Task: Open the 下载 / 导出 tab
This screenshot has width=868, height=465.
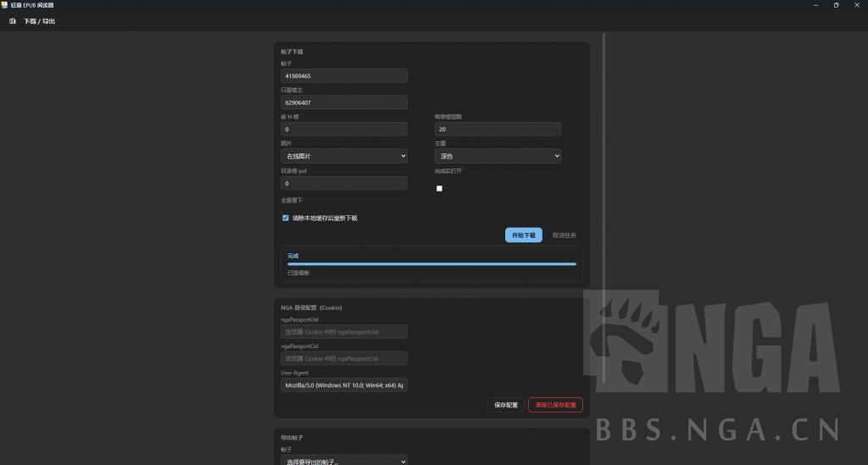Action: click(x=39, y=21)
